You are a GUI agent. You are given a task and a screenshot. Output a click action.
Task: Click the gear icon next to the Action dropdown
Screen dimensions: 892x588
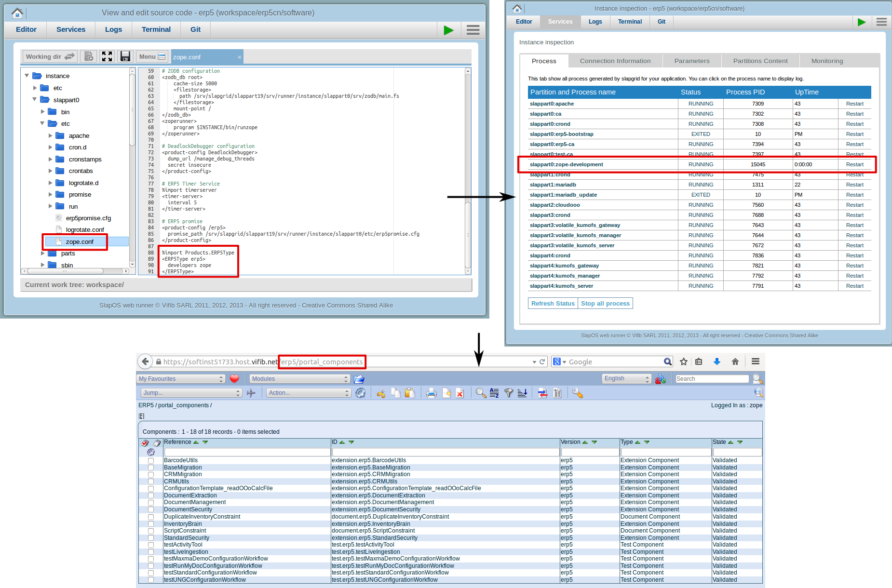pos(360,393)
